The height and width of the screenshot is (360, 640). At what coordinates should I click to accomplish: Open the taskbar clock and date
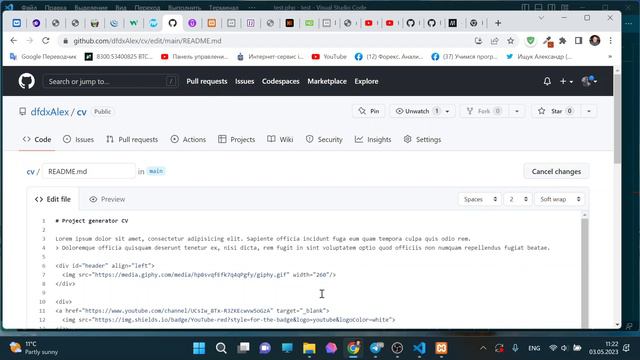(603, 348)
